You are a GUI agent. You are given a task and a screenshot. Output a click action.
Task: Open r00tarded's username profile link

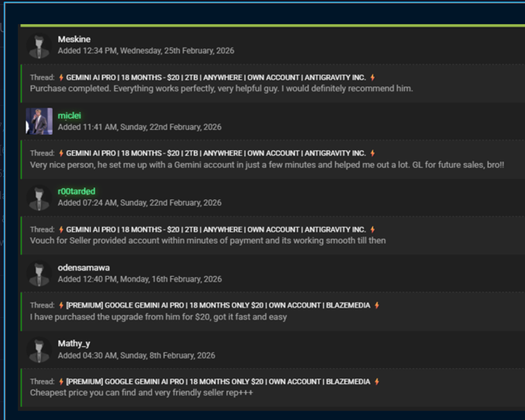[x=76, y=191]
